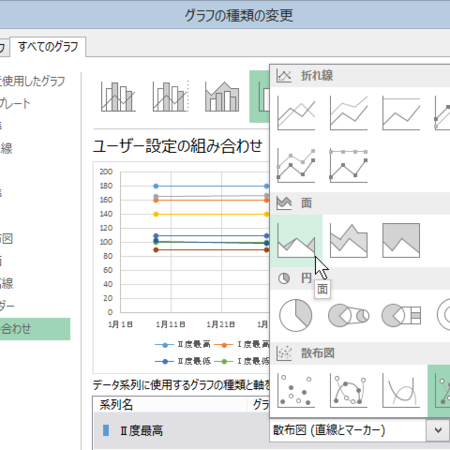The height and width of the screenshot is (450, 450).
Task: Click the 面 section header
Action: click(360, 203)
